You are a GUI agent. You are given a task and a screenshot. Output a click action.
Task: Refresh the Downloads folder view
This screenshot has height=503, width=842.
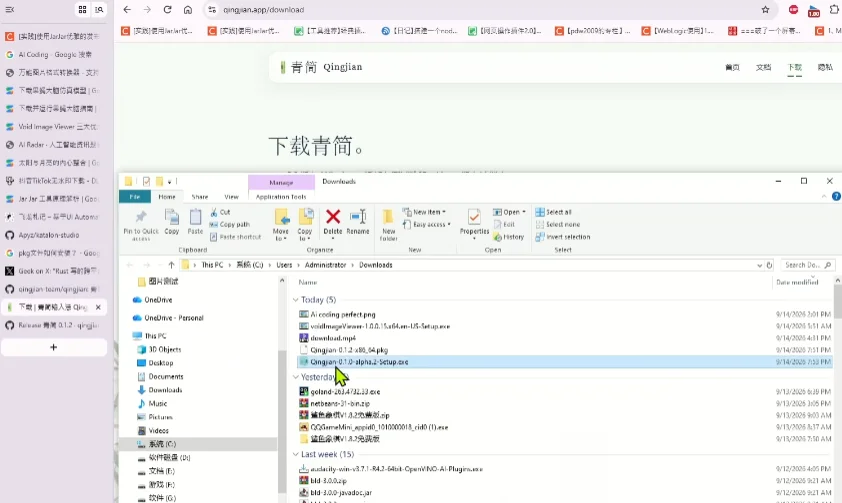pos(769,265)
